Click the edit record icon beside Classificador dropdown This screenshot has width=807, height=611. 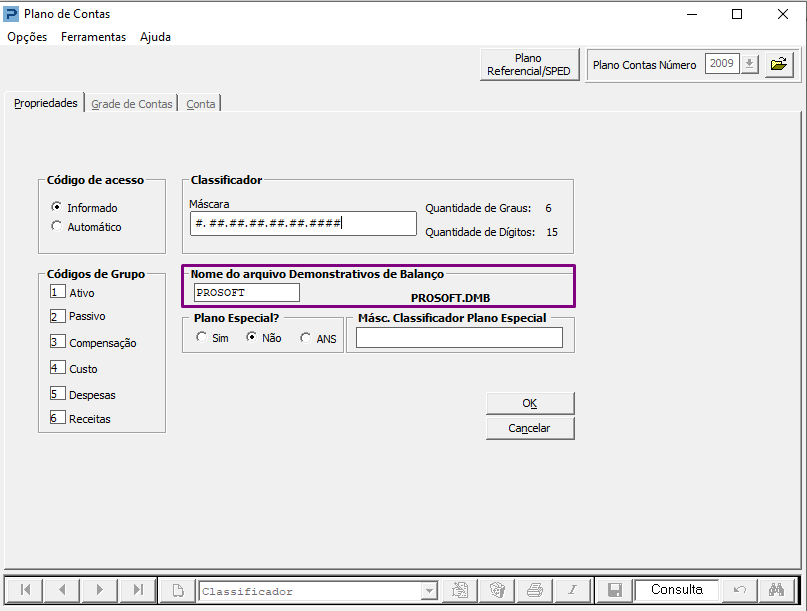(460, 590)
